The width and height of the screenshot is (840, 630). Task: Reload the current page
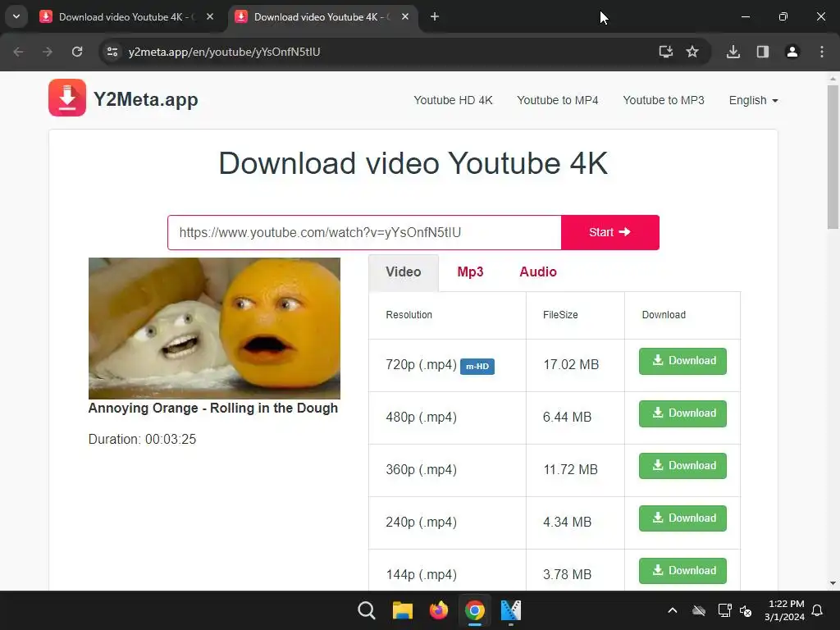point(77,52)
